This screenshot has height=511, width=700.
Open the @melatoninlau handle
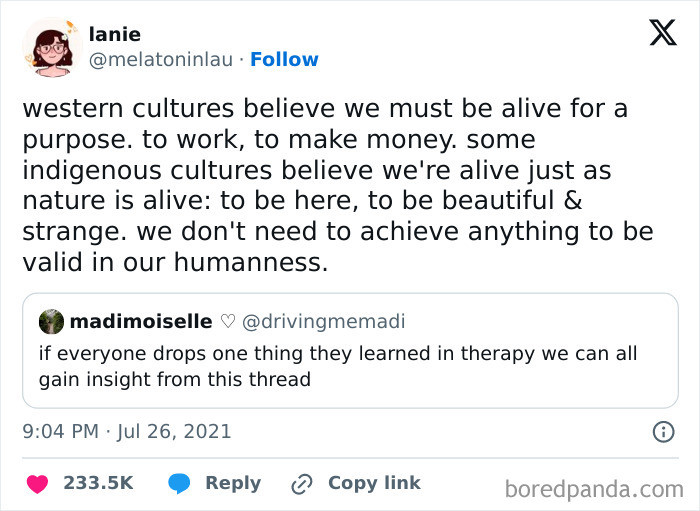162,59
